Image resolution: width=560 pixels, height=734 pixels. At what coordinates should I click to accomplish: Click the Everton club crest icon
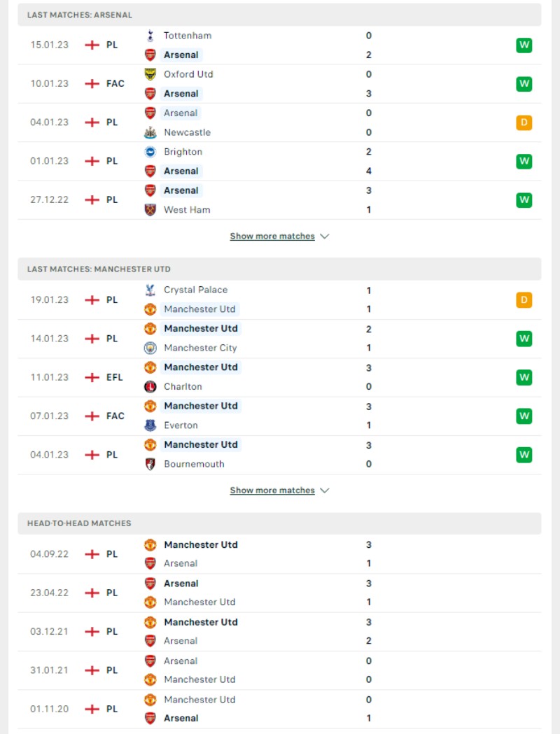click(x=150, y=425)
